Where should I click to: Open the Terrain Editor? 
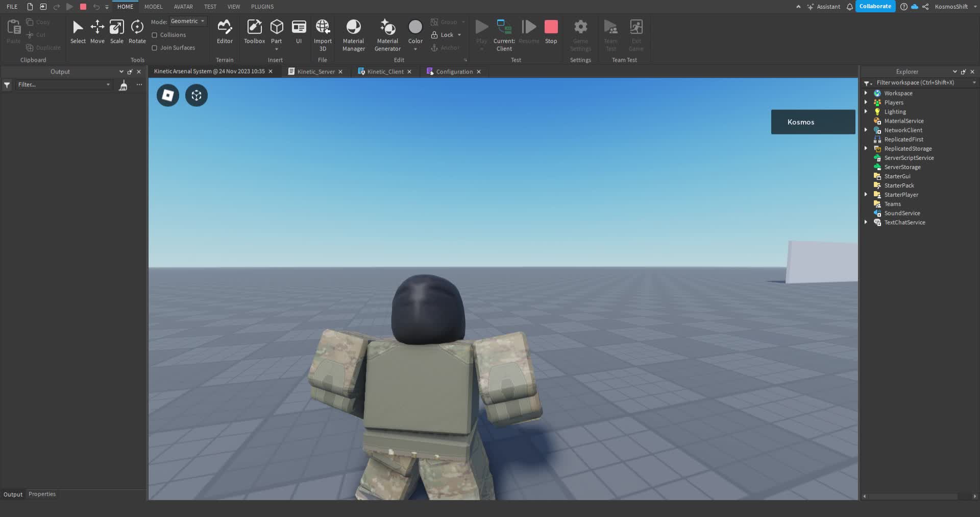click(x=225, y=32)
